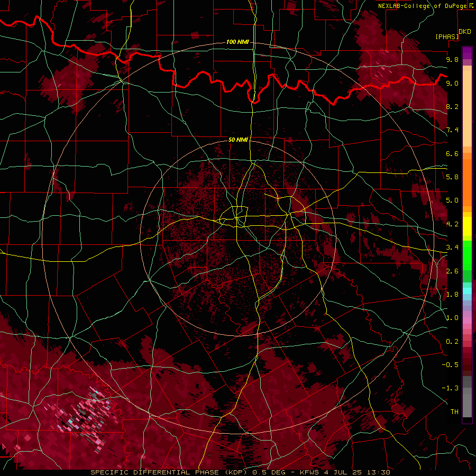Select the 8.2 value on color scale
Viewport: 476px width, 476px height.
coord(452,106)
